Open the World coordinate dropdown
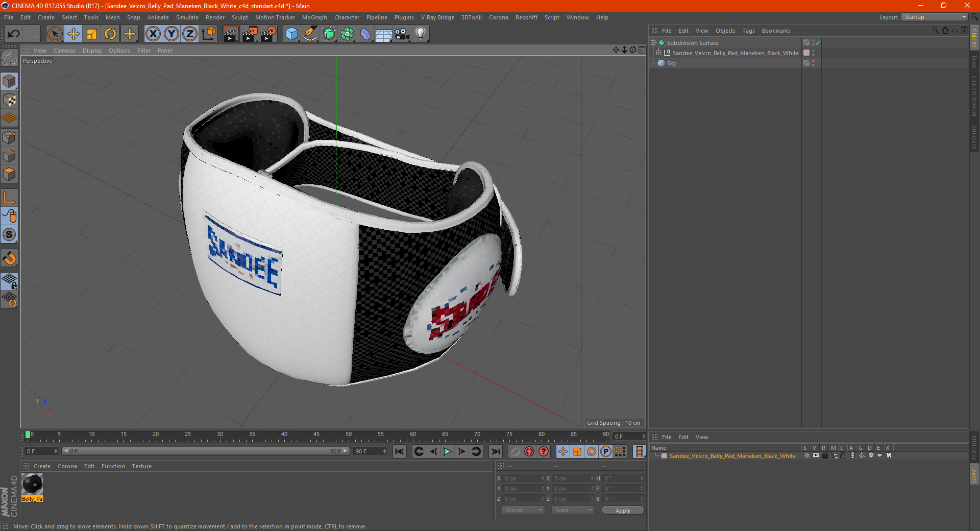 (523, 511)
